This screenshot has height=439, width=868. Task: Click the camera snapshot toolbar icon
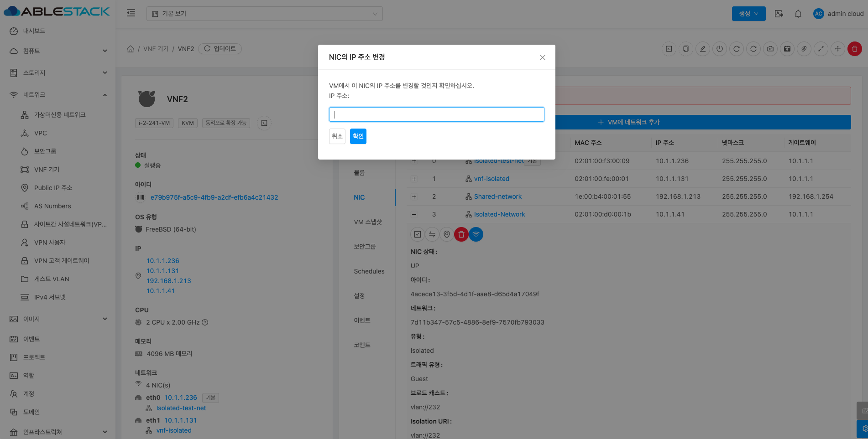point(770,49)
